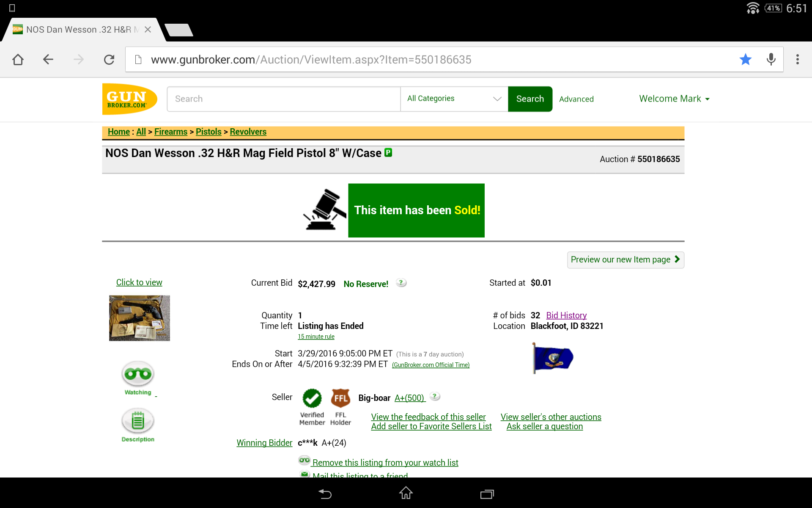Tap the Android recent apps button

pyautogui.click(x=487, y=494)
